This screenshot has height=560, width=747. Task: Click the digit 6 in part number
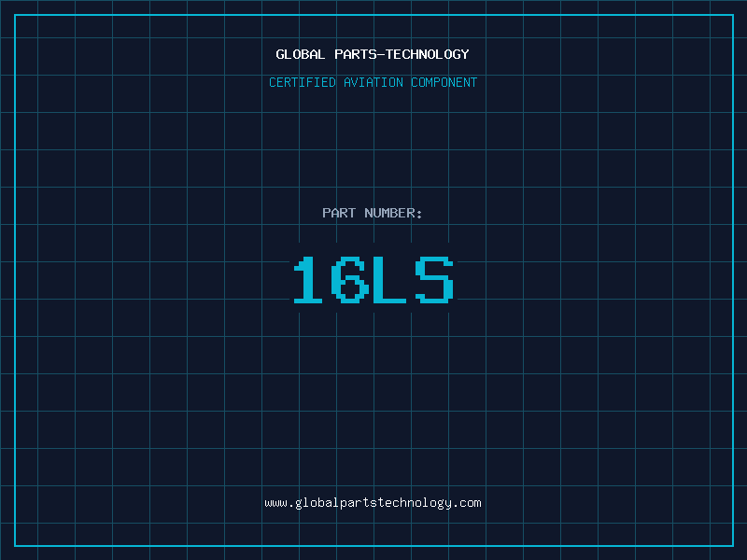351,280
